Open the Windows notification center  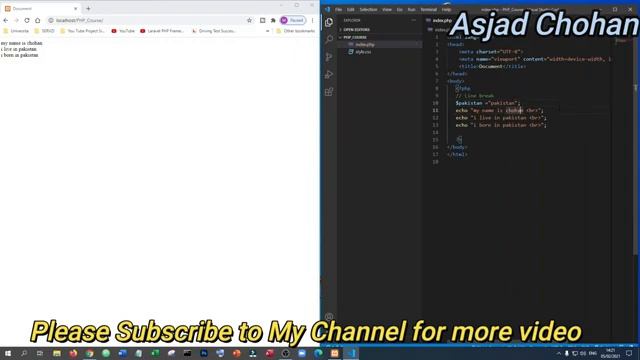[629, 353]
